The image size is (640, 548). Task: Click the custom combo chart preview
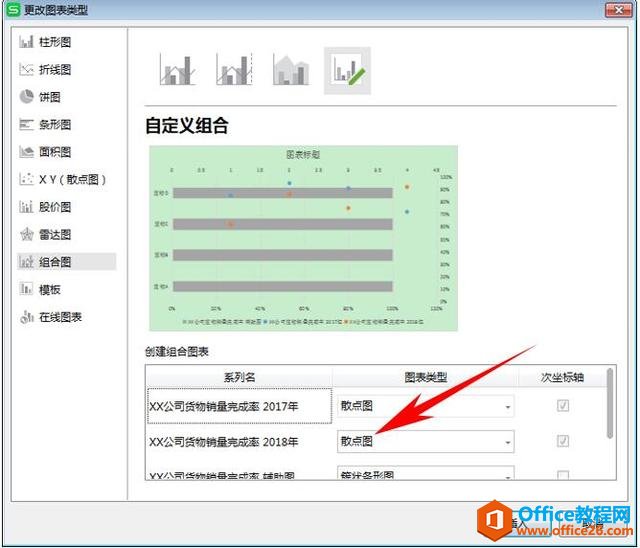(x=303, y=238)
